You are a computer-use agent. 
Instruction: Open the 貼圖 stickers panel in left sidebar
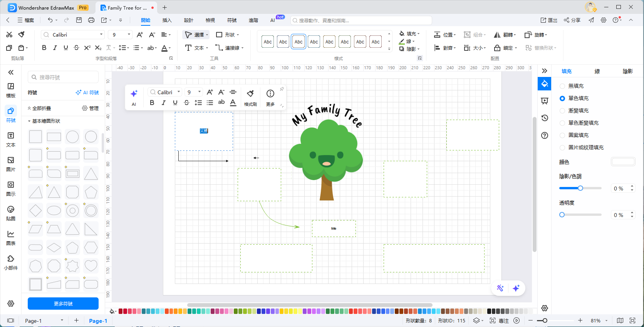tap(11, 213)
